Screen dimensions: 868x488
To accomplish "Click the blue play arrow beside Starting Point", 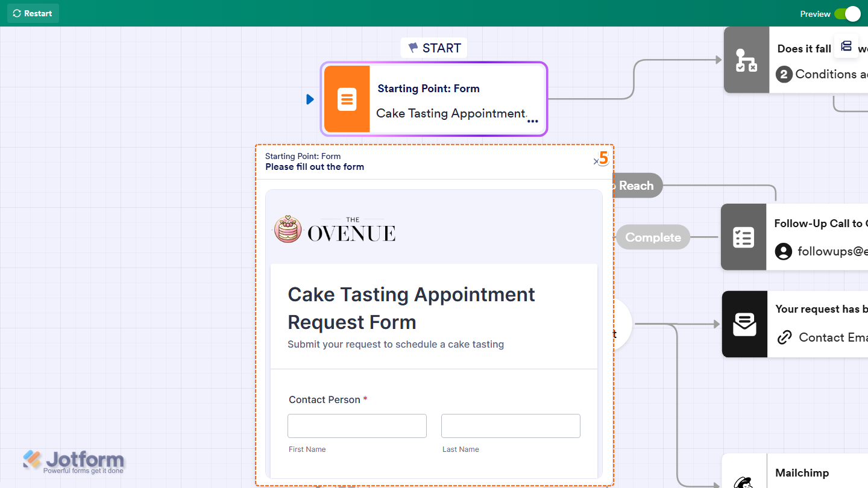I will pos(310,99).
